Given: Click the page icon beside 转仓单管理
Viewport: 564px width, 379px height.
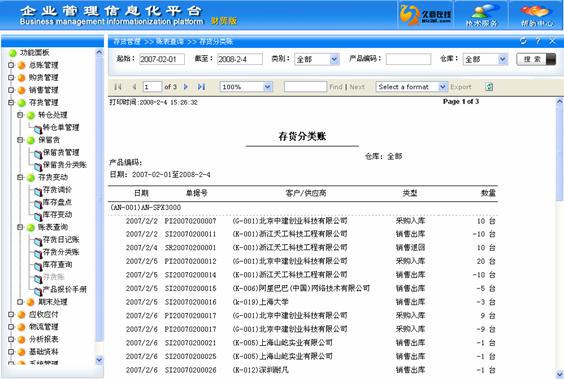Looking at the screenshot, I should (38, 128).
